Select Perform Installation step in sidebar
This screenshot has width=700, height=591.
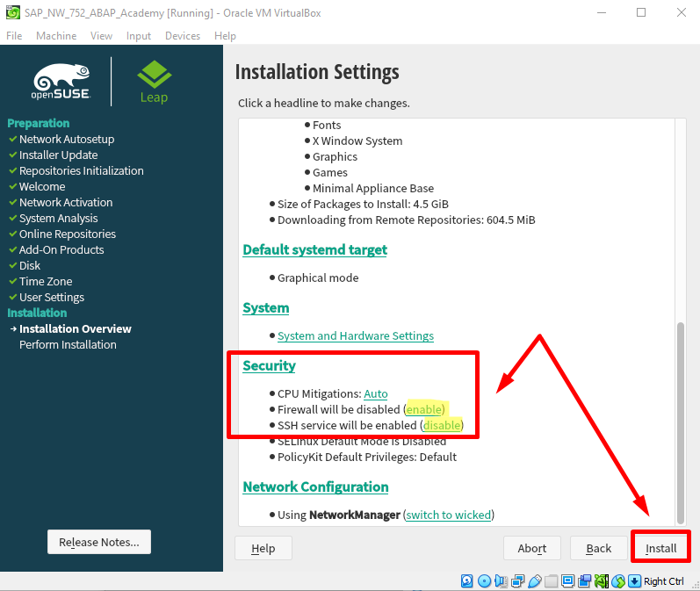point(68,344)
